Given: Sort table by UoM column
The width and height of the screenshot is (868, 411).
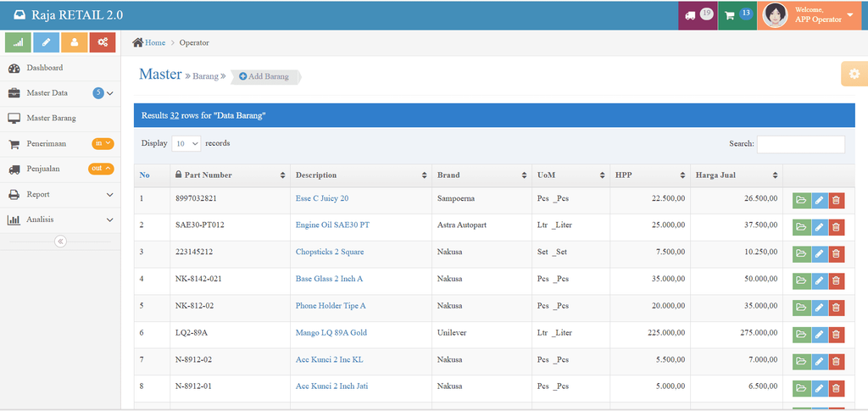Looking at the screenshot, I should [570, 175].
